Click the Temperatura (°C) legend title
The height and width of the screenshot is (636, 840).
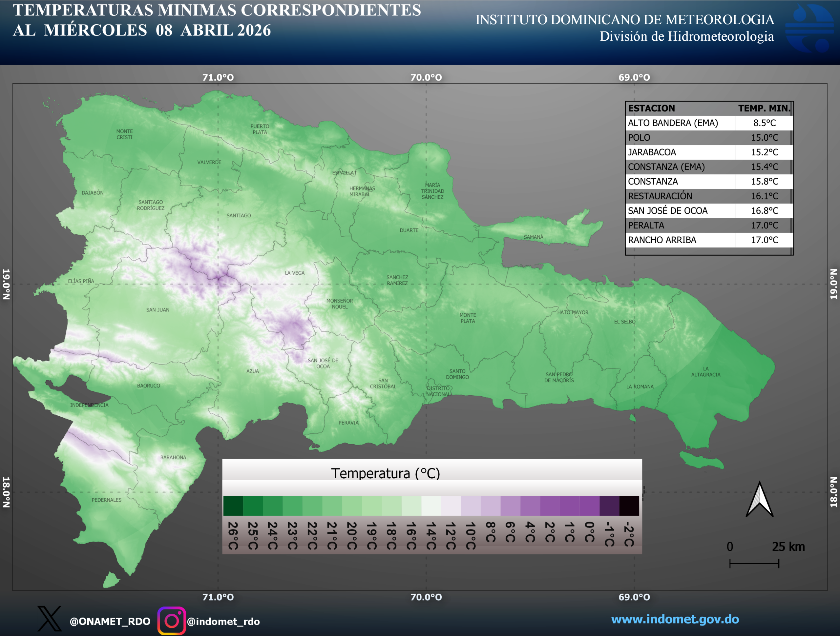click(x=386, y=473)
